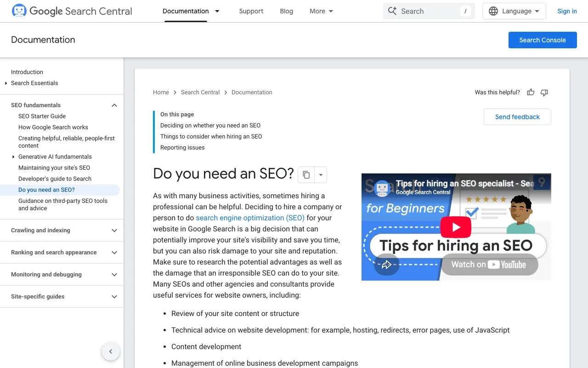Viewport: 588px width, 368px height.
Task: Click the Documentation breadcrumb link
Action: (252, 92)
